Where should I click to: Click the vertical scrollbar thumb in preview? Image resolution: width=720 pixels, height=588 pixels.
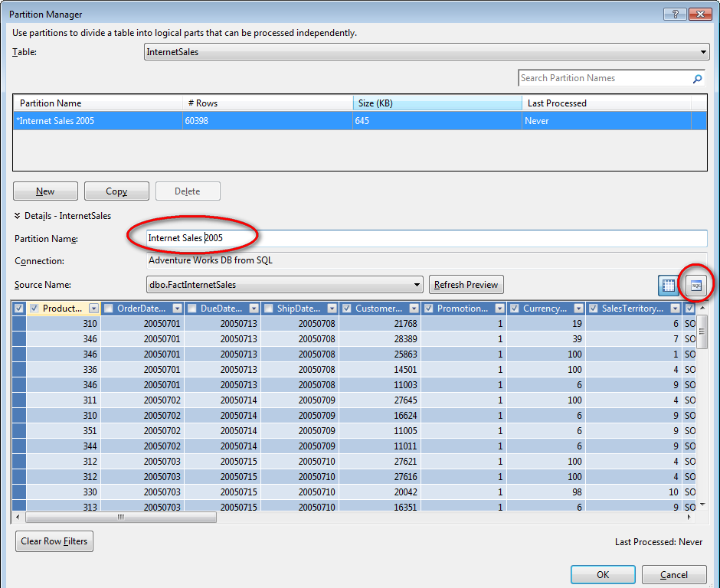[702, 332]
